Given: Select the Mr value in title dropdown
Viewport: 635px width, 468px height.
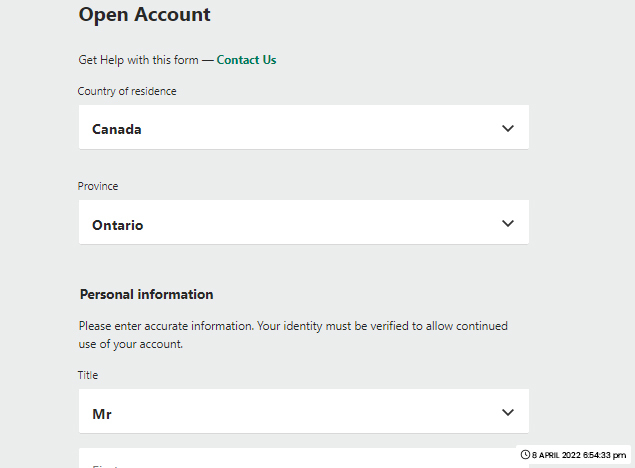Looking at the screenshot, I should [102, 414].
